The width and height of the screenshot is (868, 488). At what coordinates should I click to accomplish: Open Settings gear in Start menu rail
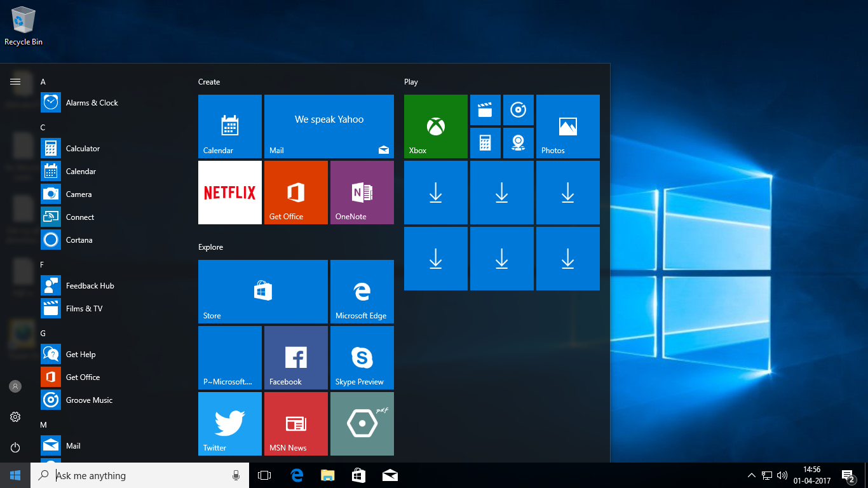click(x=15, y=417)
